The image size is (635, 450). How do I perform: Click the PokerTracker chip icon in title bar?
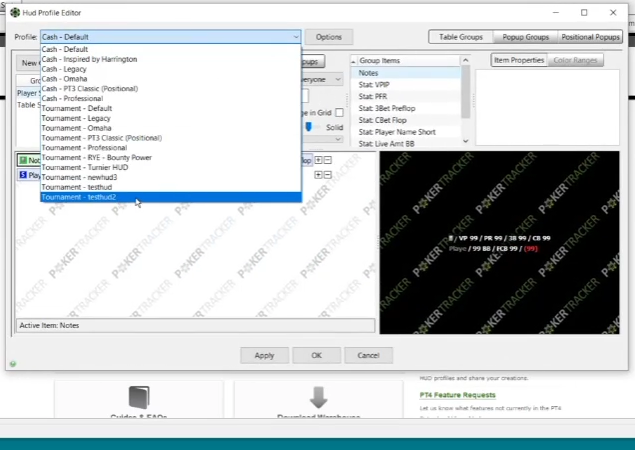click(15, 13)
